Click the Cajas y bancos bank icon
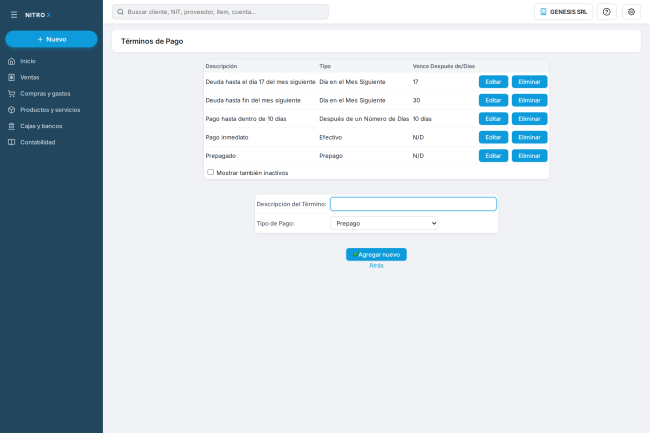This screenshot has width=650, height=433. [12, 126]
